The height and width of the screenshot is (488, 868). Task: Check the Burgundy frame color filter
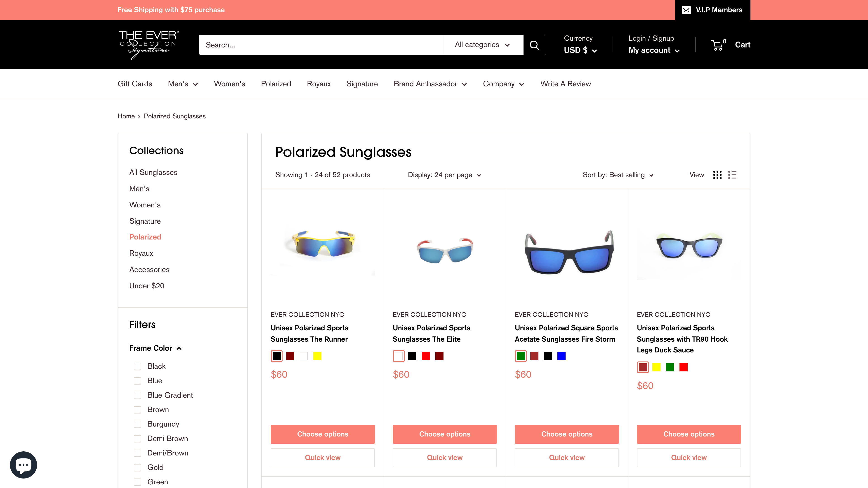[x=137, y=424]
